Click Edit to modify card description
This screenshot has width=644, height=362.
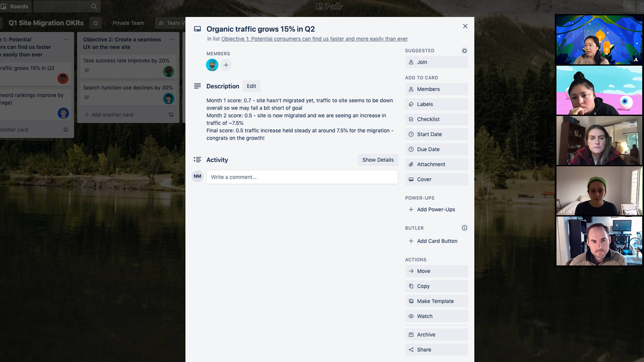pyautogui.click(x=251, y=86)
